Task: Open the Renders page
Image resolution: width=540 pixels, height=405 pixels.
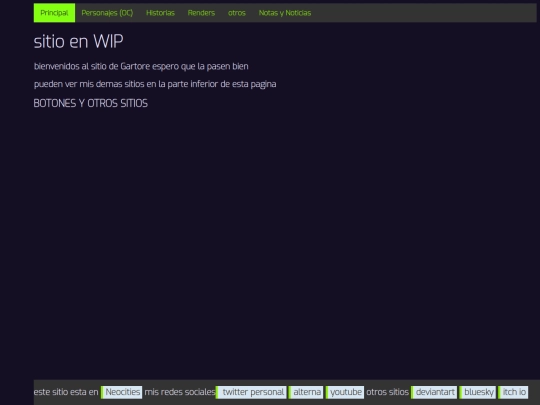Action: (201, 13)
